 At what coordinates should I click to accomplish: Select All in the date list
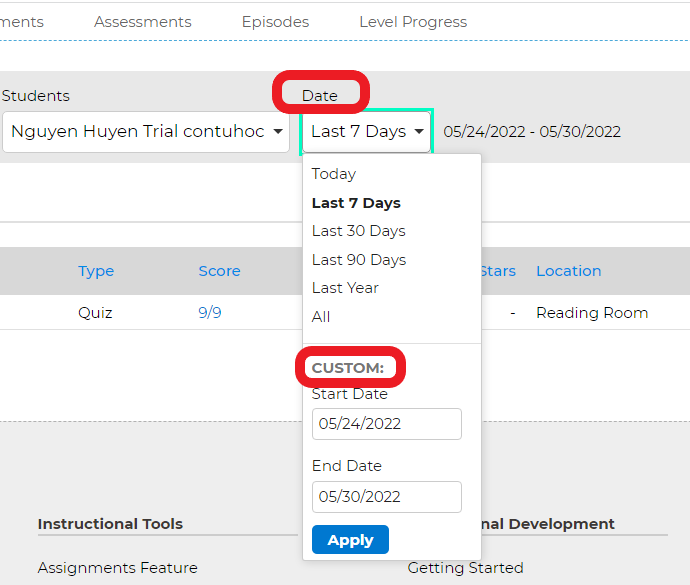coord(321,317)
